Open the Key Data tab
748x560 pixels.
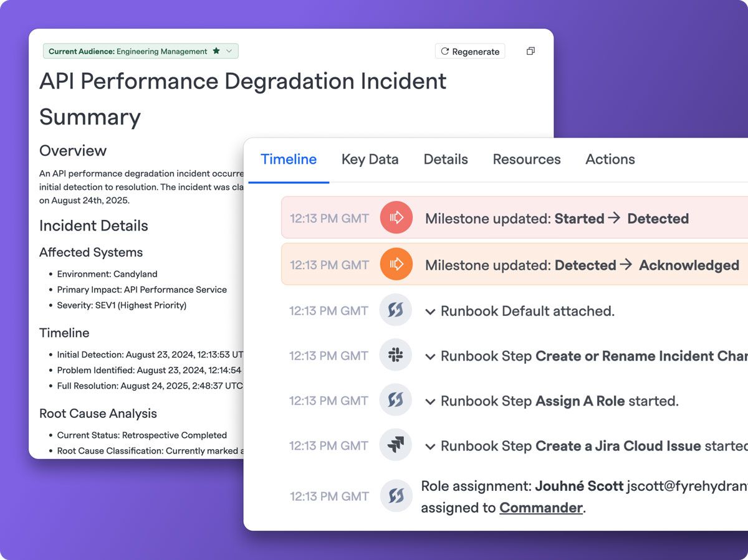pos(370,159)
